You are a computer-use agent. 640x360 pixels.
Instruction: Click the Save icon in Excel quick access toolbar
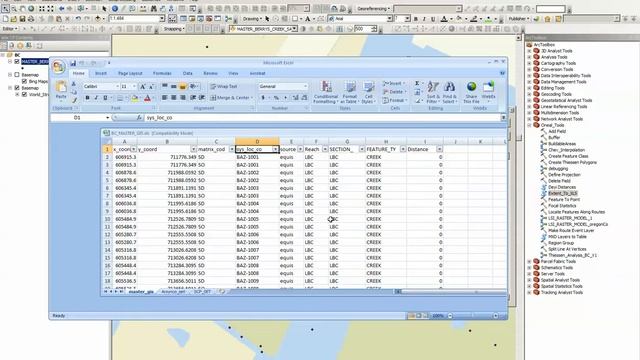[x=73, y=63]
